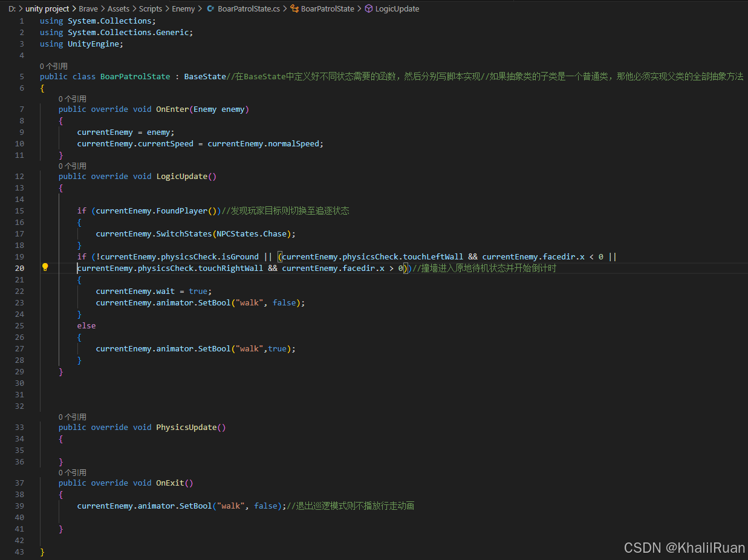Open the Brave folder breadcrumb
The image size is (748, 560).
[88, 8]
